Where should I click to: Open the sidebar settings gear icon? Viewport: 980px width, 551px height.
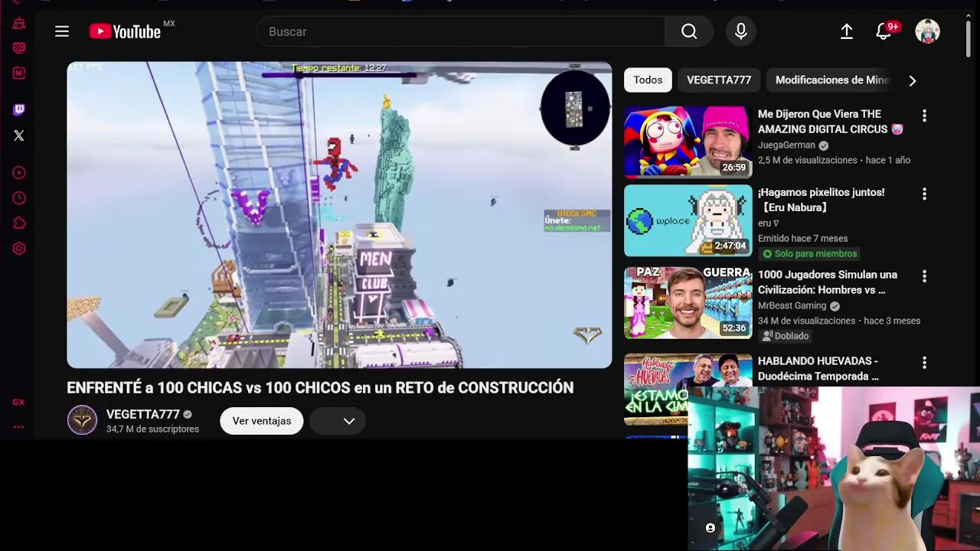click(19, 249)
